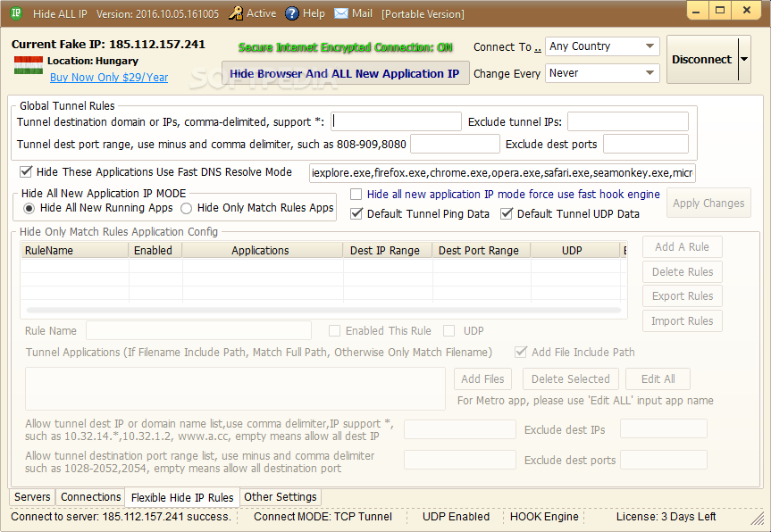Focus the Rule Name input field

click(x=198, y=330)
